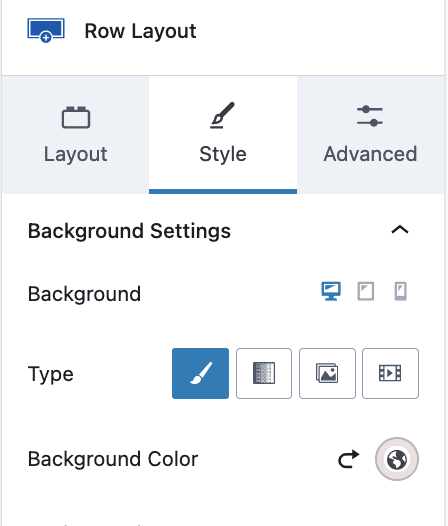
Task: Open the Background Color swatch picker
Action: click(x=397, y=459)
